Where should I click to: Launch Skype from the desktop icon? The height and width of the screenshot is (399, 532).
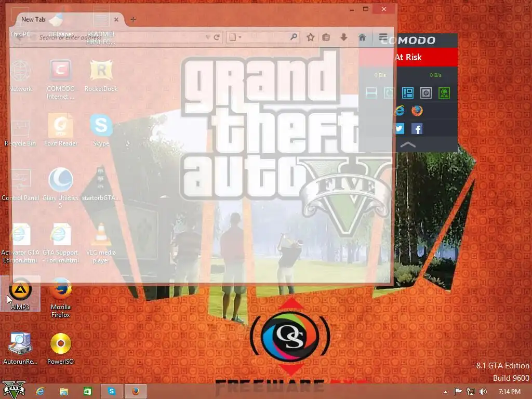point(101,130)
